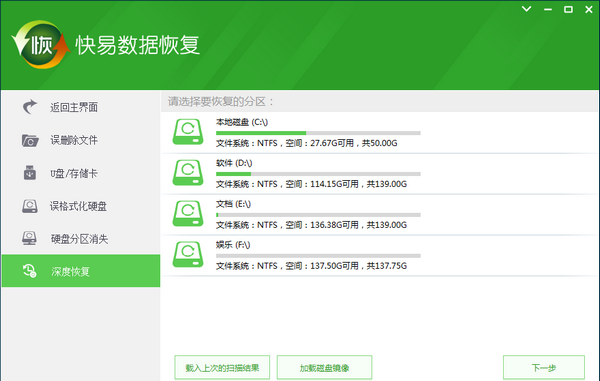Click the 请选择要恢复的分区 header
Screen dimensions: 600x381
[x=221, y=101]
